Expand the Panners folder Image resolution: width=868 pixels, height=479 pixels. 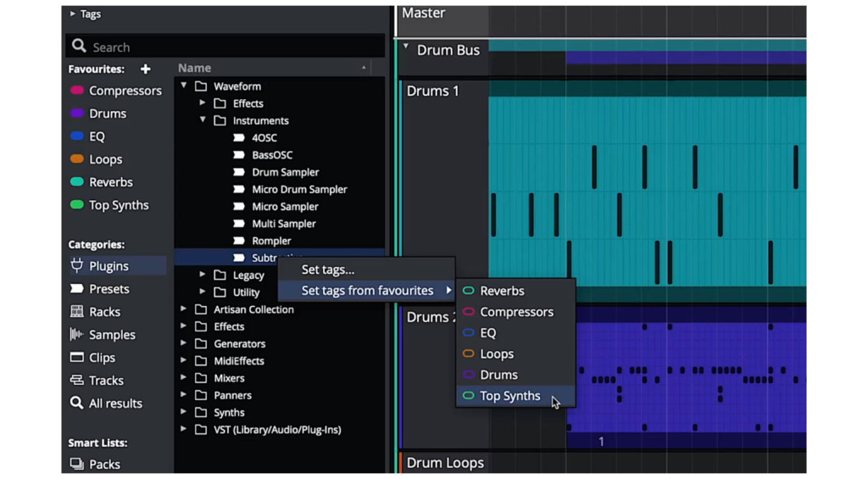[184, 394]
